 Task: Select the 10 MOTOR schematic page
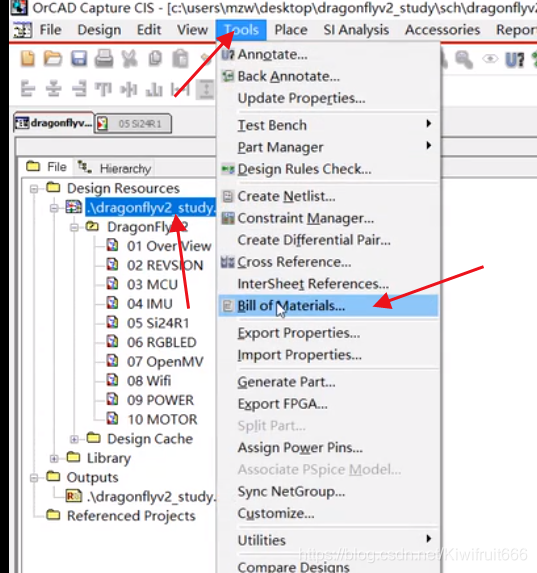point(162,420)
